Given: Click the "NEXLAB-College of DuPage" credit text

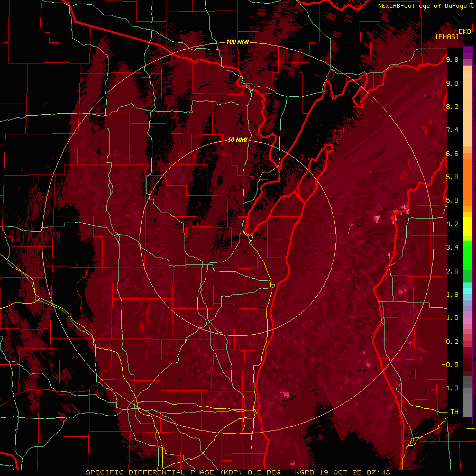Looking at the screenshot, I should 422,6.
